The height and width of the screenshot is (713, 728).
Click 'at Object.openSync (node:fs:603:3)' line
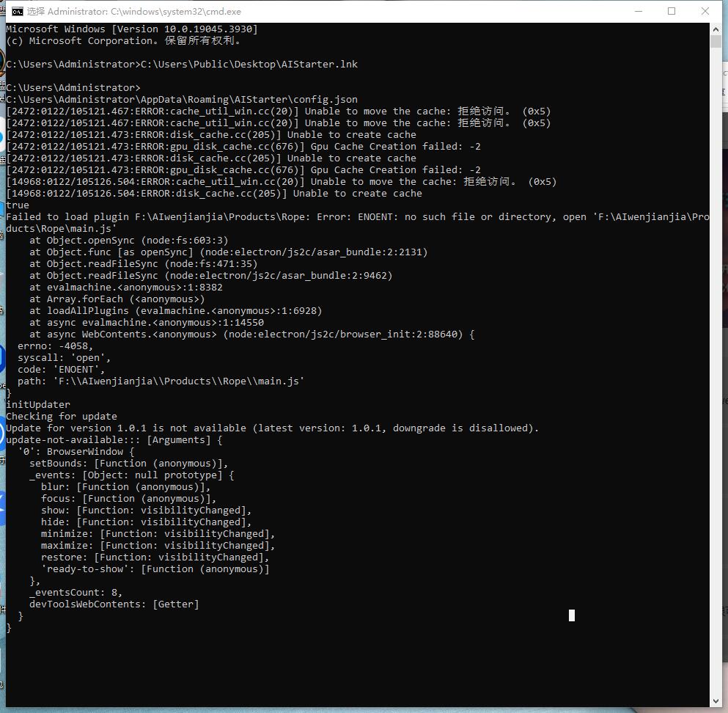pos(129,240)
